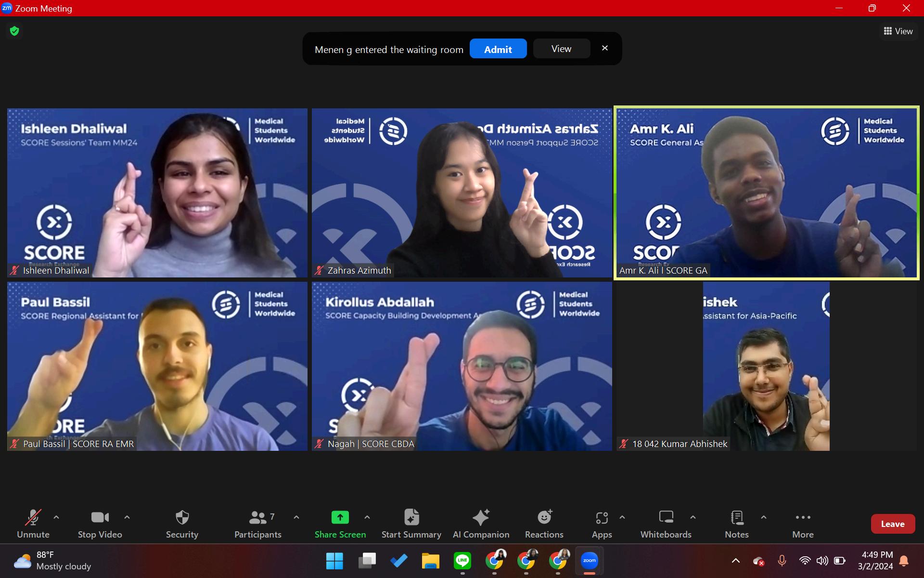Expand video options arrow beside Stop Video
This screenshot has height=578, width=924.
click(x=127, y=517)
